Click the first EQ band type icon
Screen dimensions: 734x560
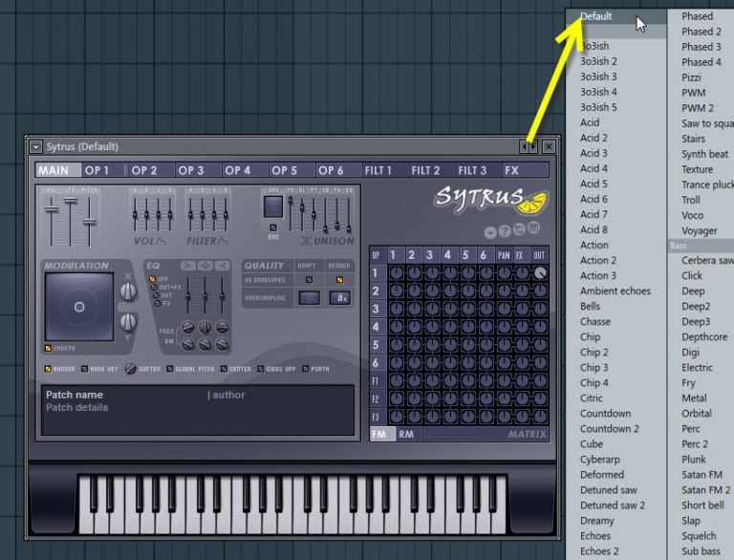(188, 266)
